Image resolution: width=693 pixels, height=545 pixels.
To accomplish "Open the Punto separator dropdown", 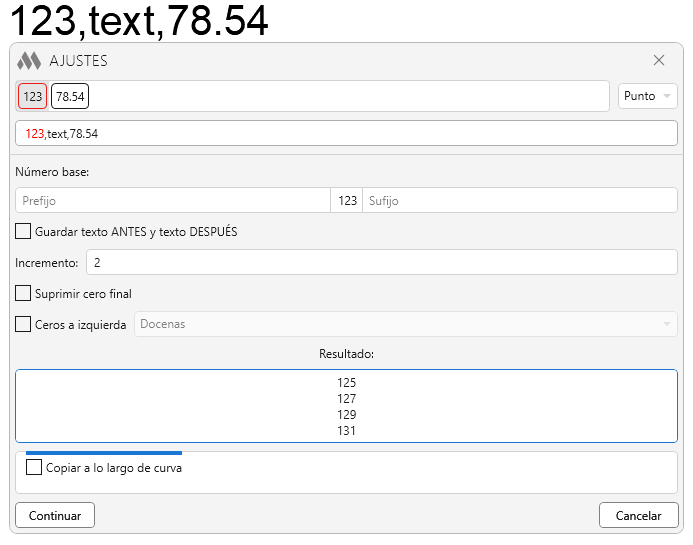I will (x=647, y=96).
